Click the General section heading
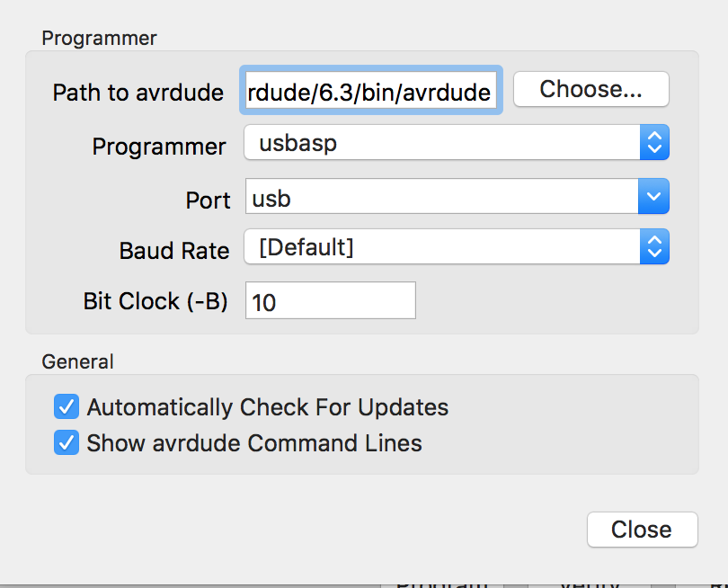Viewport: 728px width, 588px height. pos(77,361)
